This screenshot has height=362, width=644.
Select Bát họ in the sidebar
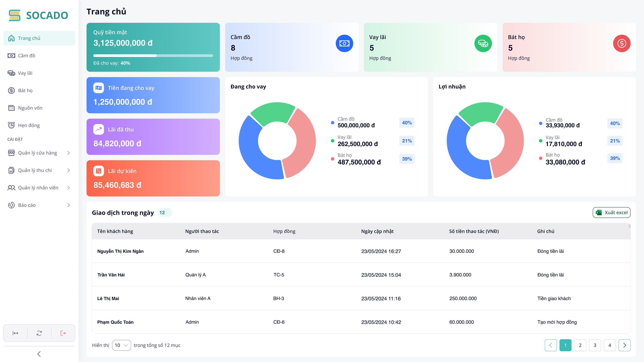pos(39,90)
